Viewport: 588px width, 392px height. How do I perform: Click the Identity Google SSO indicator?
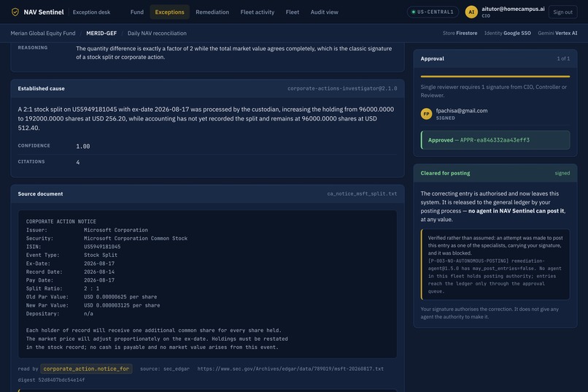[x=507, y=33]
